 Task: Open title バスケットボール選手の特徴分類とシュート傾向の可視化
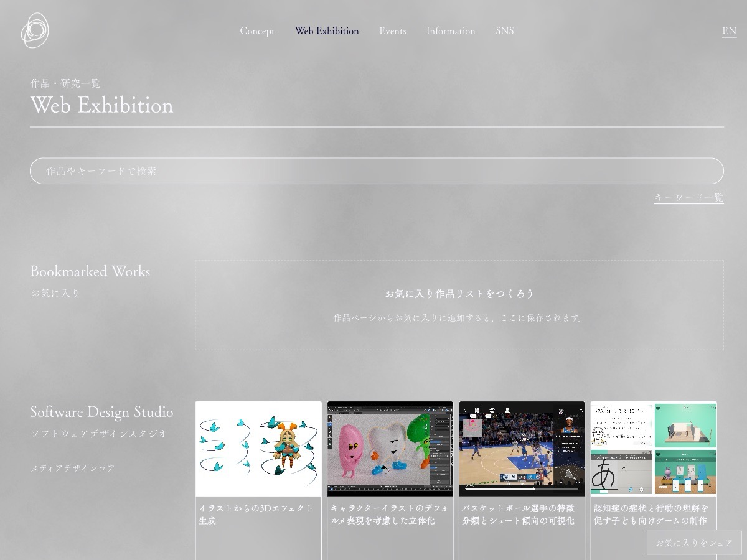519,515
